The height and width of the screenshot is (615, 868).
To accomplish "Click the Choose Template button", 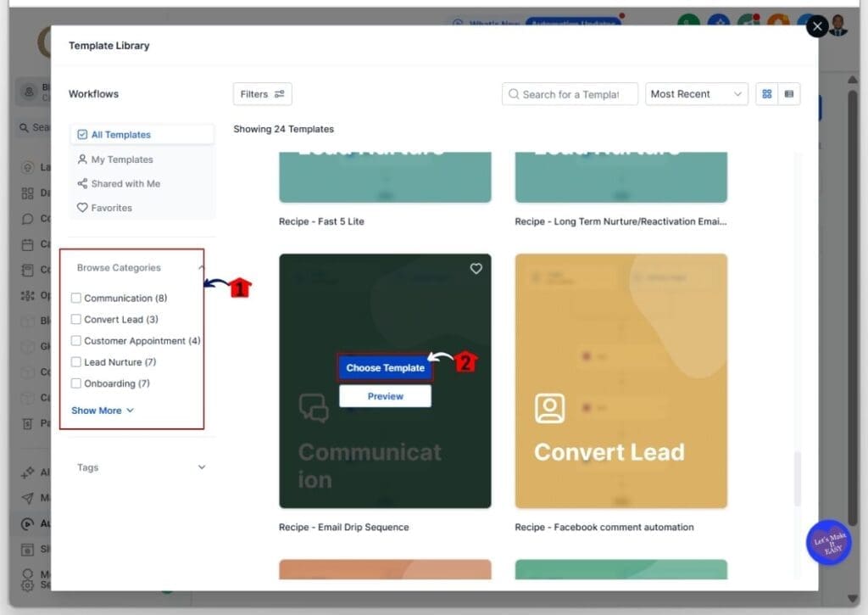I will [385, 367].
